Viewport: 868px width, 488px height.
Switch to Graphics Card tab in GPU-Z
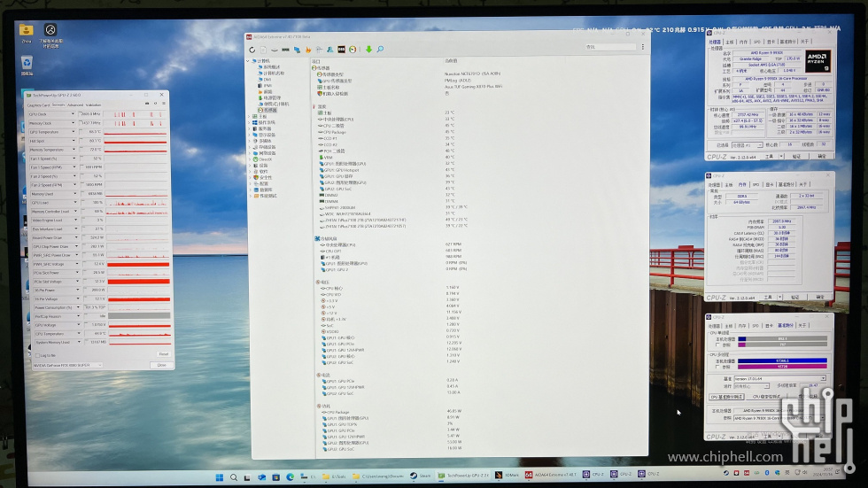(38, 105)
